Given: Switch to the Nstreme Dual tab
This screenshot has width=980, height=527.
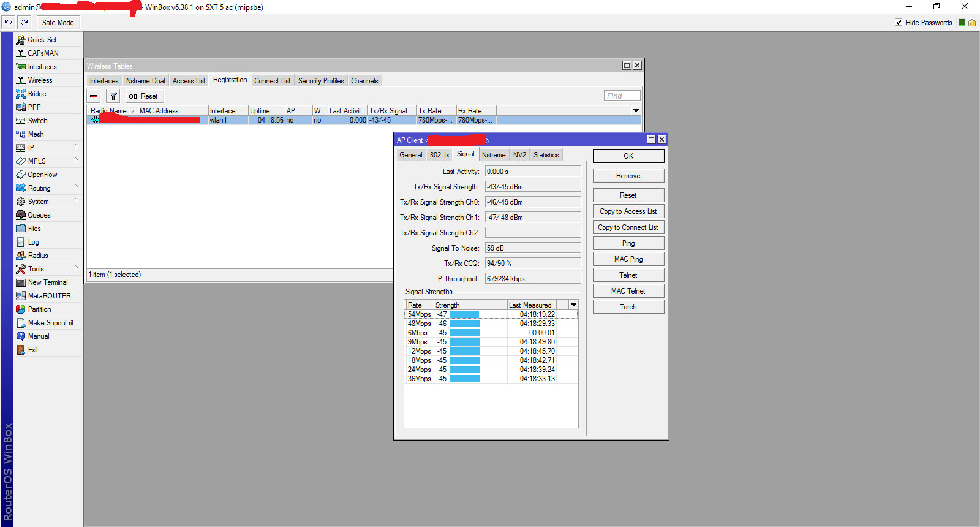Looking at the screenshot, I should coord(146,81).
